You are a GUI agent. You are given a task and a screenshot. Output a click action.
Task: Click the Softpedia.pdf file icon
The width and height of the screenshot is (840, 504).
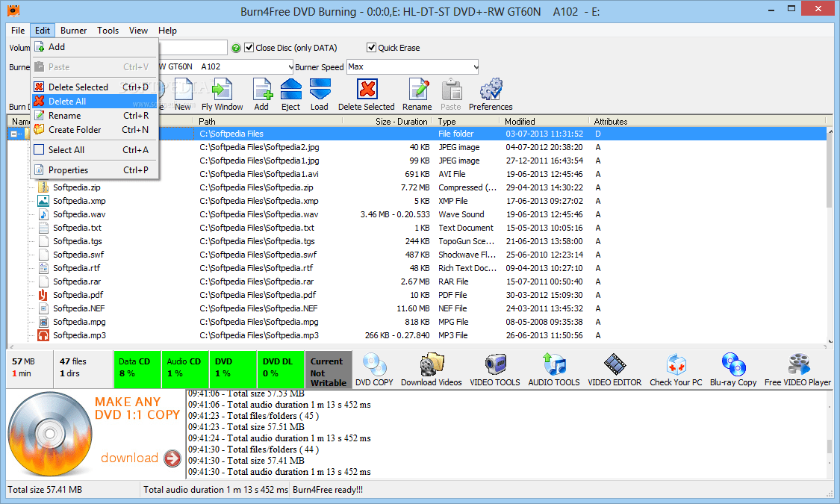[43, 295]
